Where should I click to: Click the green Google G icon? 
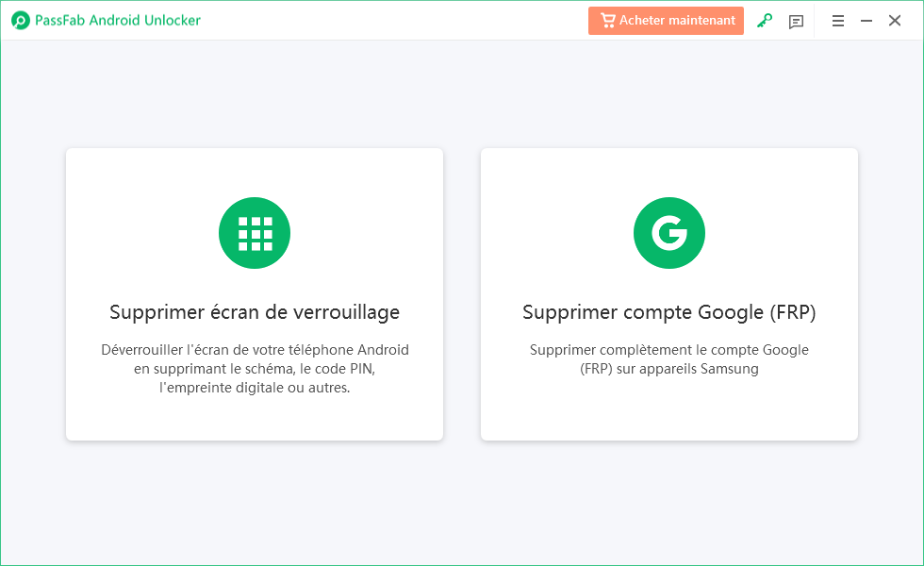tap(668, 233)
